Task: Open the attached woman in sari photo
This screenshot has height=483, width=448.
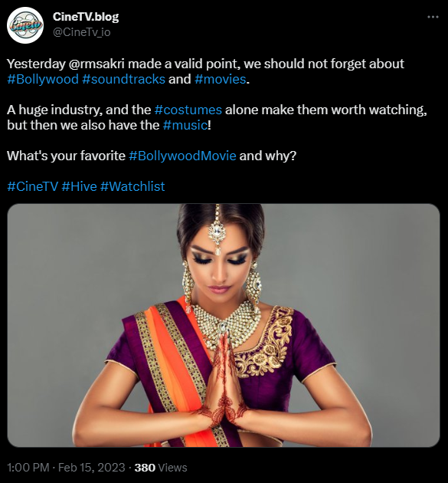Action: tap(224, 325)
